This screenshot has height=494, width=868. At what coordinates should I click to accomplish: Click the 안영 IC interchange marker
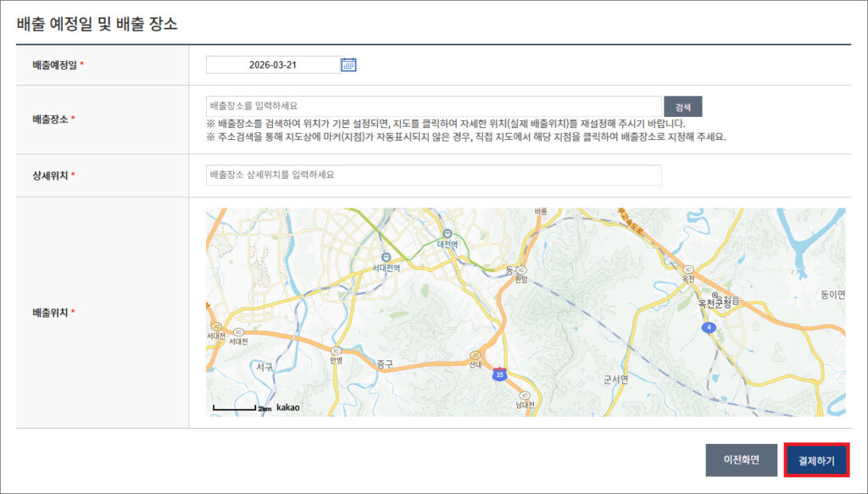(x=337, y=350)
